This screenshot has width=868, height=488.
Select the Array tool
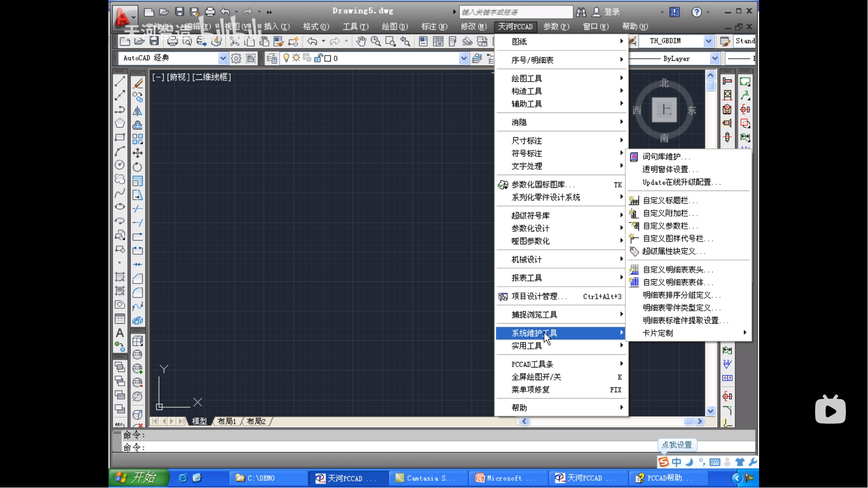coord(138,139)
